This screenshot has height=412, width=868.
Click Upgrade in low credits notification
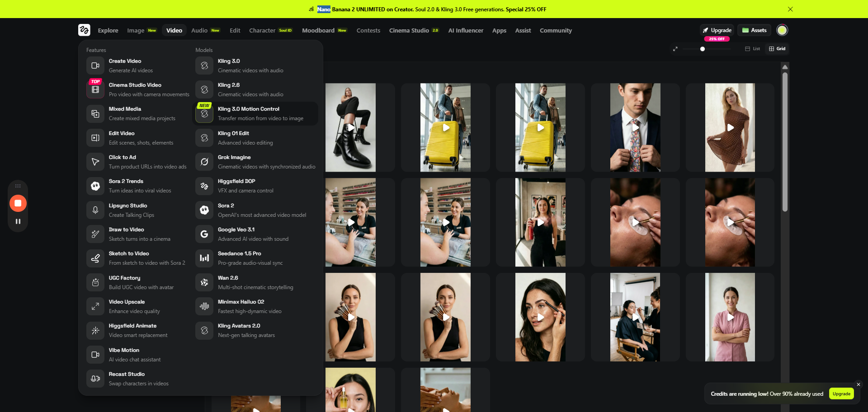click(841, 393)
